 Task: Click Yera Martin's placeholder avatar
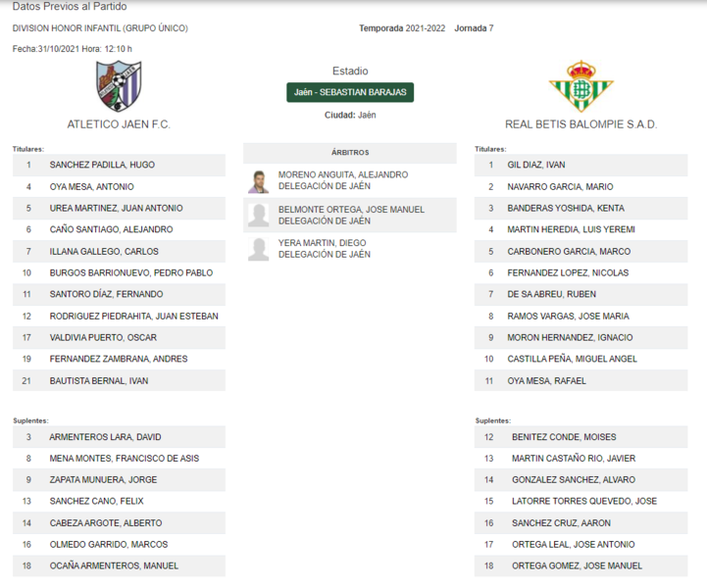click(x=259, y=249)
